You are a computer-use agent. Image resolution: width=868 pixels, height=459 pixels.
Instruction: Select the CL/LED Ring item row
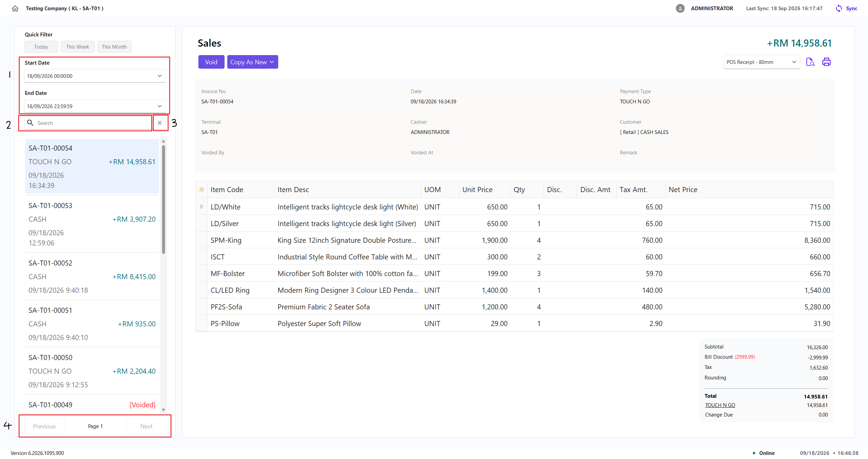[515, 290]
